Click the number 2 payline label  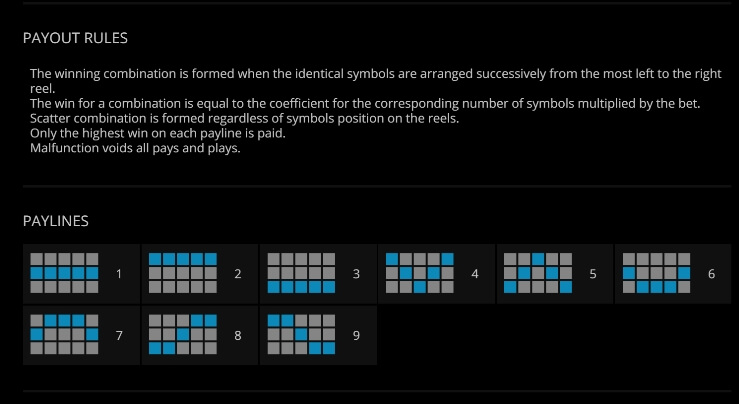point(238,274)
